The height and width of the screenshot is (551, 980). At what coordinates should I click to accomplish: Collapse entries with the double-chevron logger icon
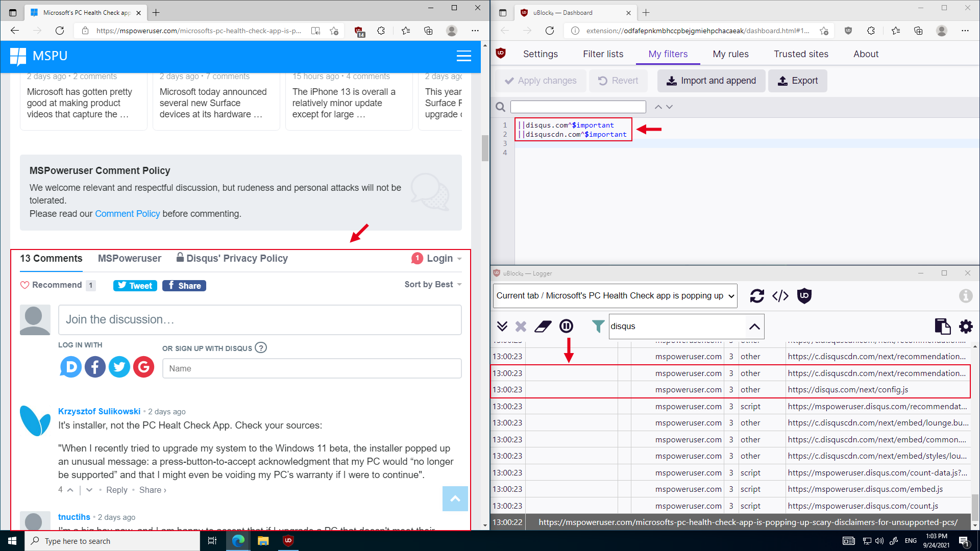pyautogui.click(x=502, y=326)
